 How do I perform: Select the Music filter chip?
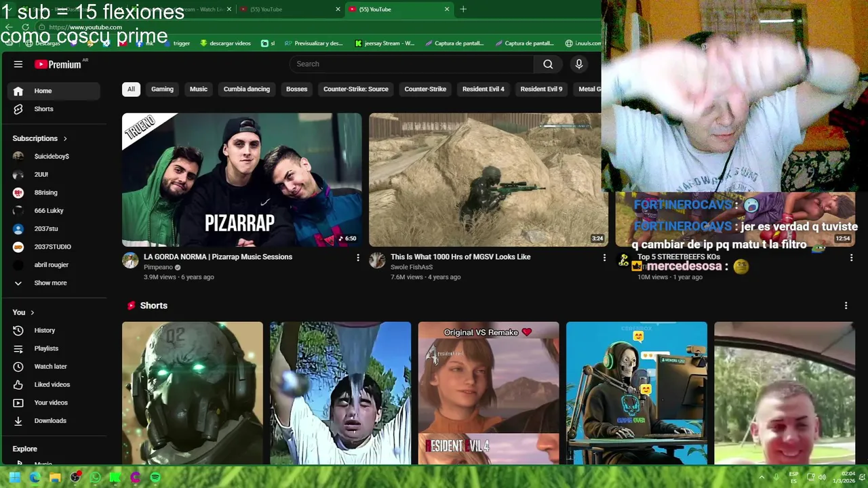click(x=199, y=89)
